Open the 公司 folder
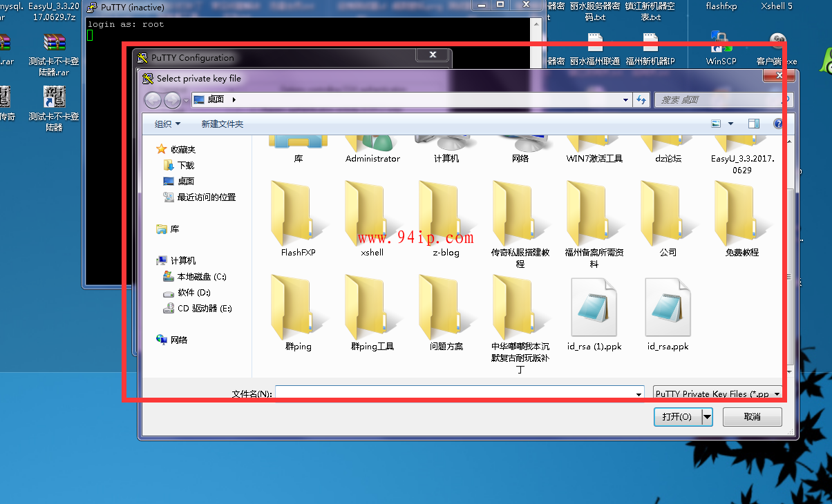 click(668, 220)
